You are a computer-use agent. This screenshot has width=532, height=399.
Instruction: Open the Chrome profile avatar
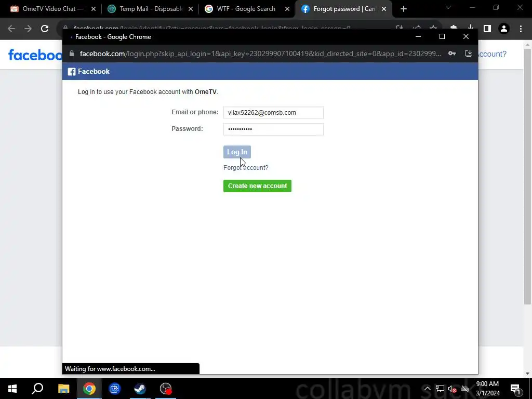tap(504, 29)
